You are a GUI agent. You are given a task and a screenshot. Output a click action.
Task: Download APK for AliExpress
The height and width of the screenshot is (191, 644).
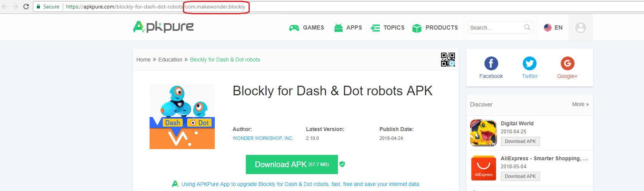[x=520, y=176]
